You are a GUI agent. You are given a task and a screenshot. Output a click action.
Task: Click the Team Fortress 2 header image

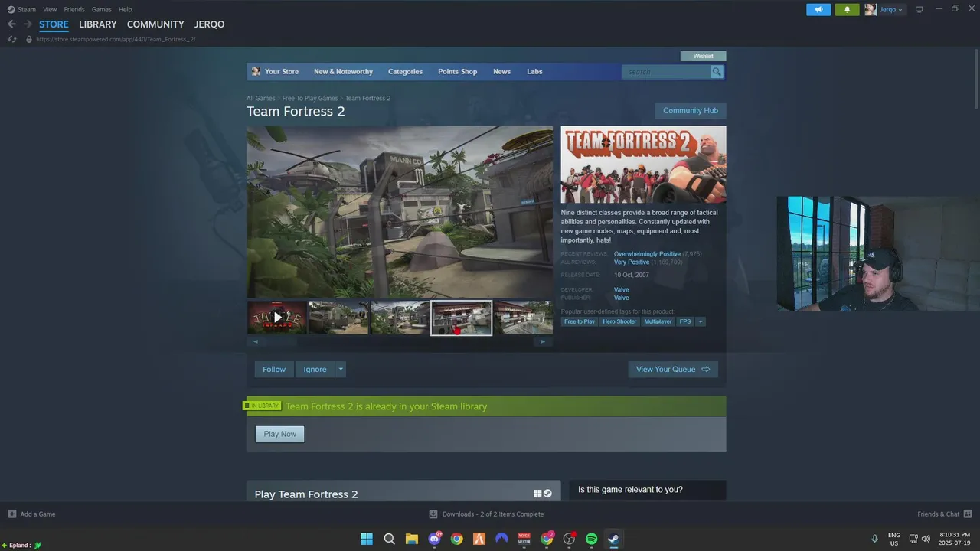(x=643, y=165)
